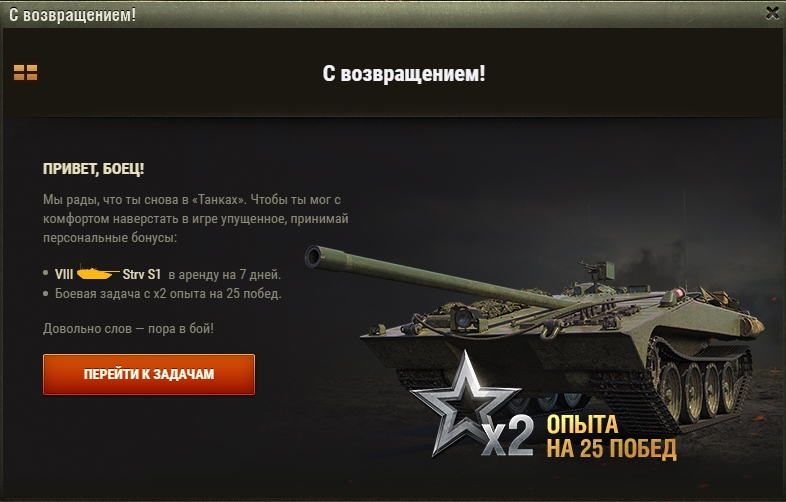Click the tier VIII numeral label
The image size is (786, 502).
coord(64,274)
